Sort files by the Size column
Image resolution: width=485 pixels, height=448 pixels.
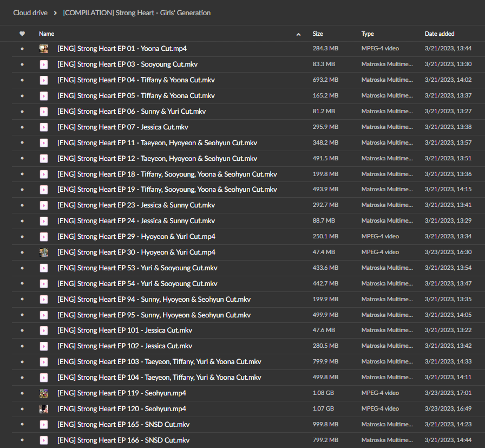318,34
